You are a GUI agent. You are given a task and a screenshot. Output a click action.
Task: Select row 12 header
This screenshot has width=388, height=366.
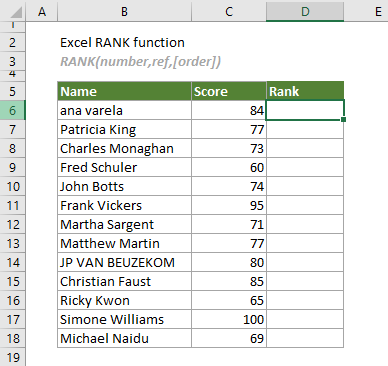tap(13, 224)
